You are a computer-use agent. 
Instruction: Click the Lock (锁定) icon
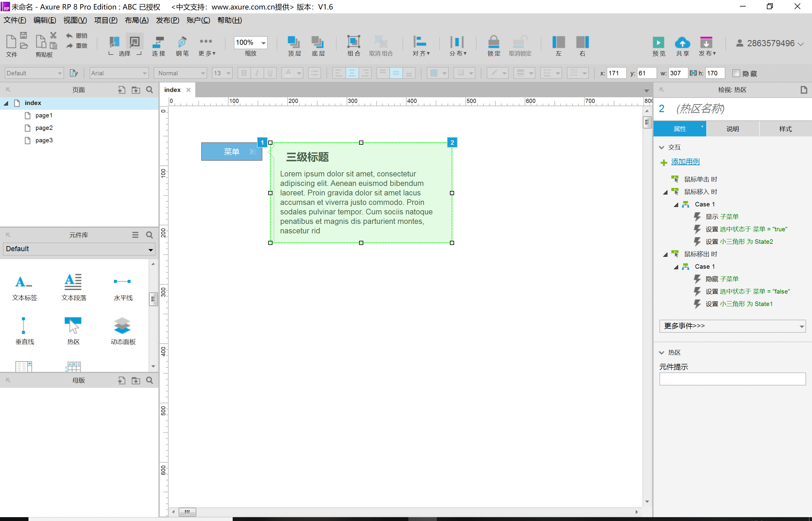[x=494, y=42]
